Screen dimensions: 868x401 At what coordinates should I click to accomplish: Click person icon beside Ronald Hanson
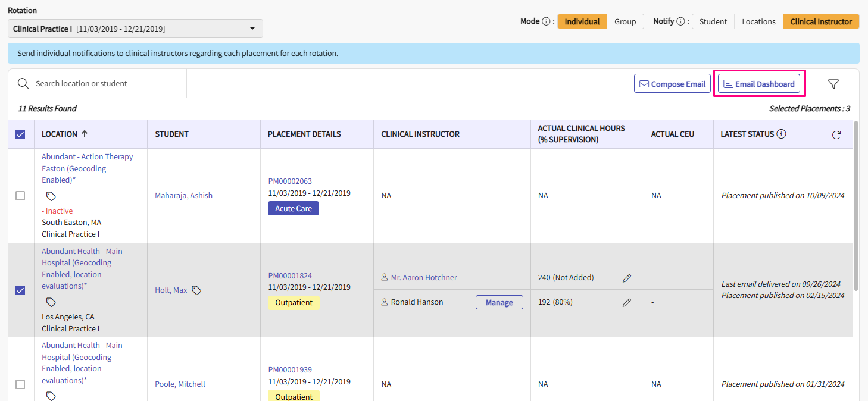pyautogui.click(x=385, y=302)
